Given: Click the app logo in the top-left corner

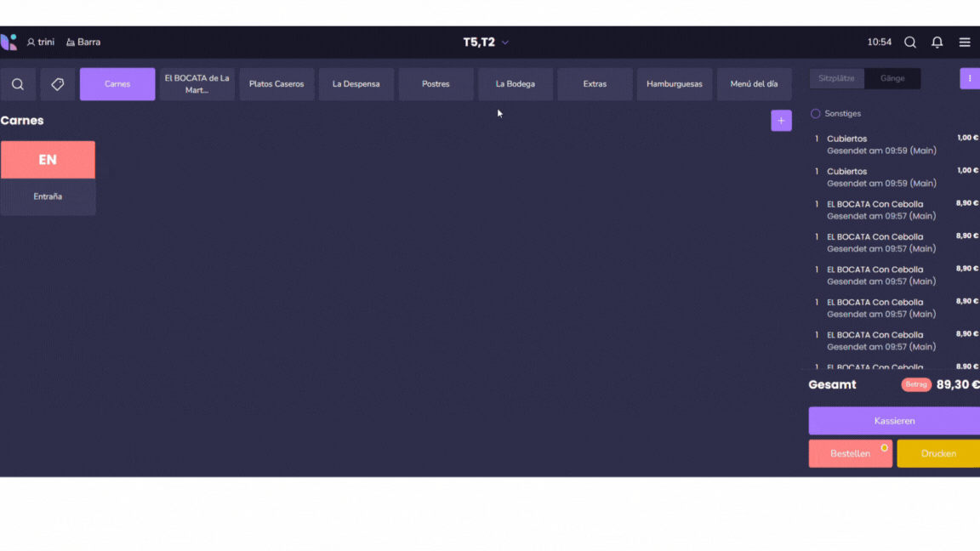Looking at the screenshot, I should [x=9, y=42].
